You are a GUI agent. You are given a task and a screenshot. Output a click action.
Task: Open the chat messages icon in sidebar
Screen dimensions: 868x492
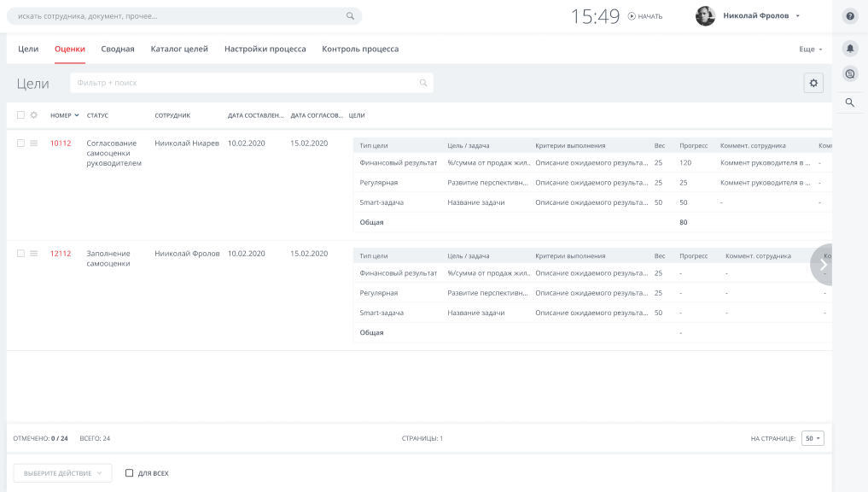(x=850, y=74)
